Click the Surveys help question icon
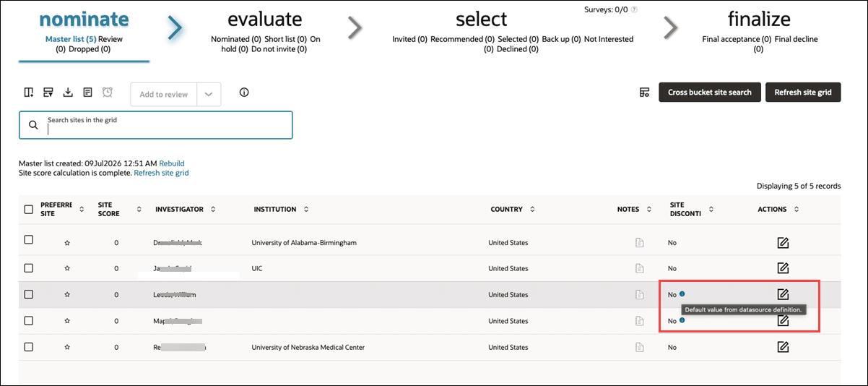This screenshot has height=386, width=868. [634, 10]
